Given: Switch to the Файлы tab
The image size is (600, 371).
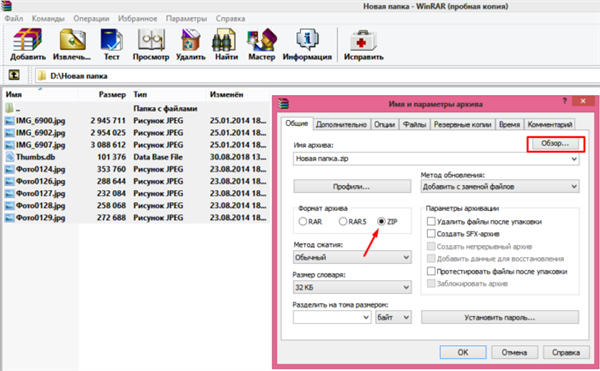Looking at the screenshot, I should (x=414, y=124).
